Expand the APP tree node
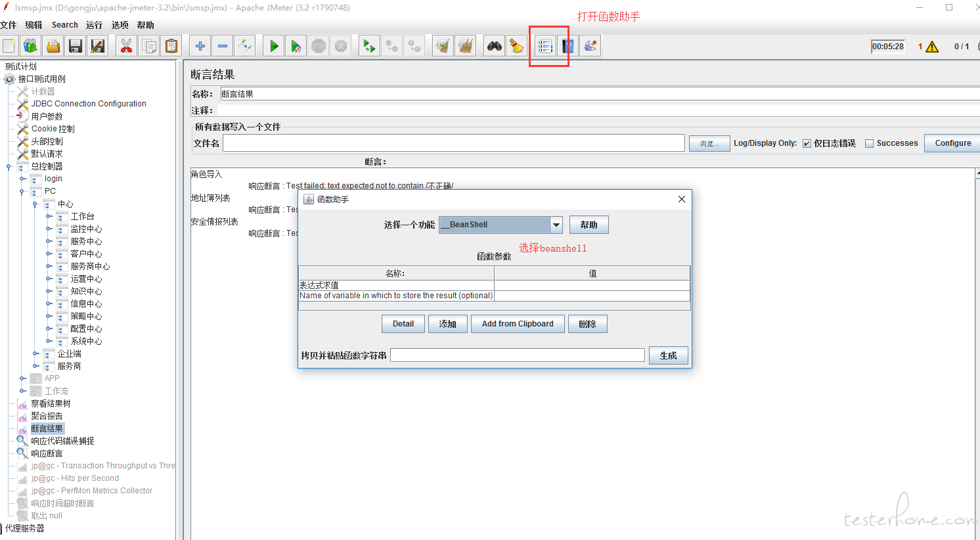 22,378
